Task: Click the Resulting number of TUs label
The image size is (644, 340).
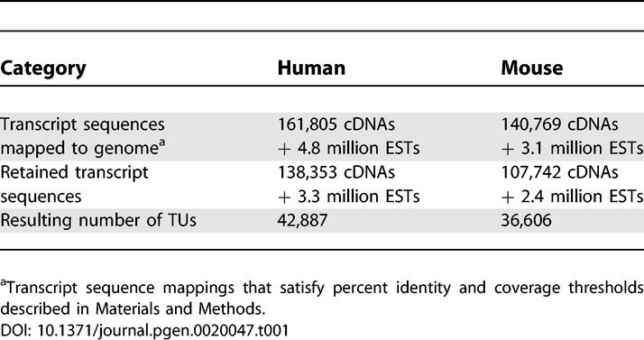Action: pyautogui.click(x=98, y=220)
